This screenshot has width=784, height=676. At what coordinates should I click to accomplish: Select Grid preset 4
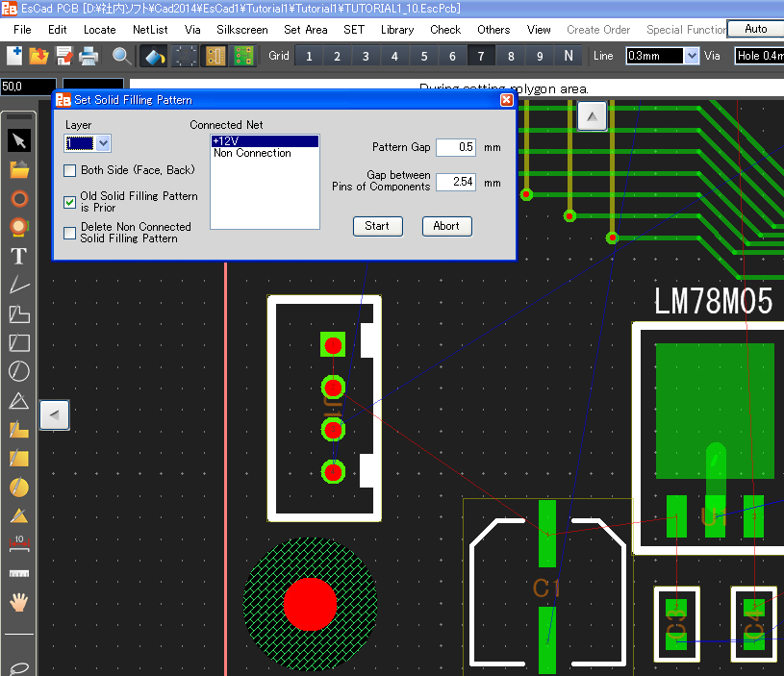(394, 56)
